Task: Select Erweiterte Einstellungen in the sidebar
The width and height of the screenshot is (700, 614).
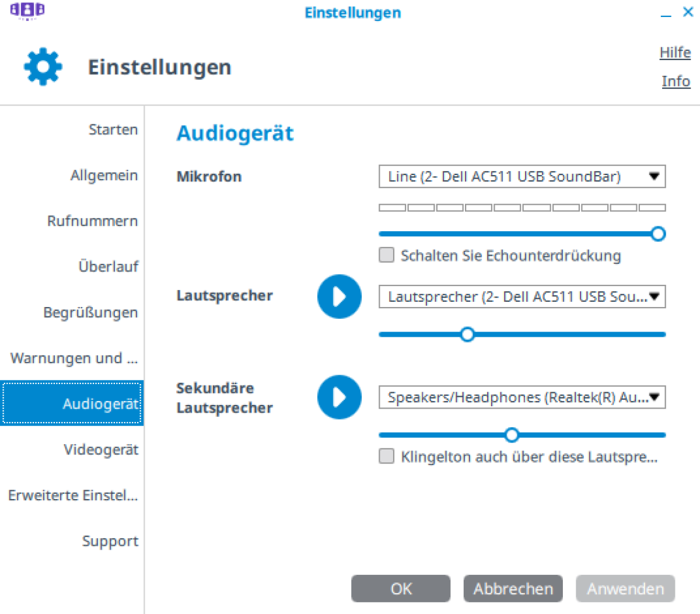Action: click(x=73, y=496)
